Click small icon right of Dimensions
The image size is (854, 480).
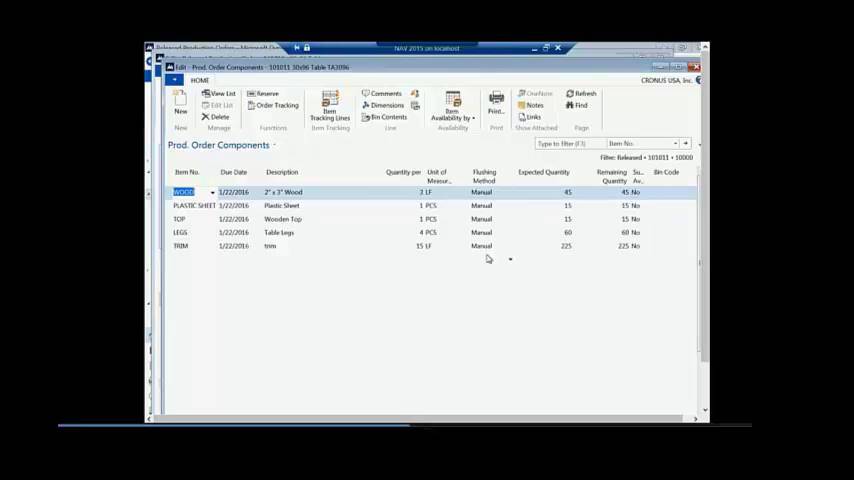(415, 106)
